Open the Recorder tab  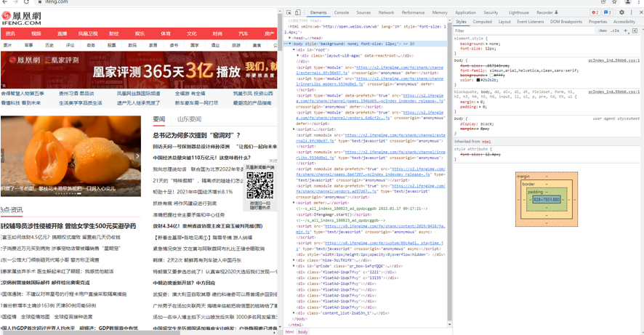click(x=547, y=13)
